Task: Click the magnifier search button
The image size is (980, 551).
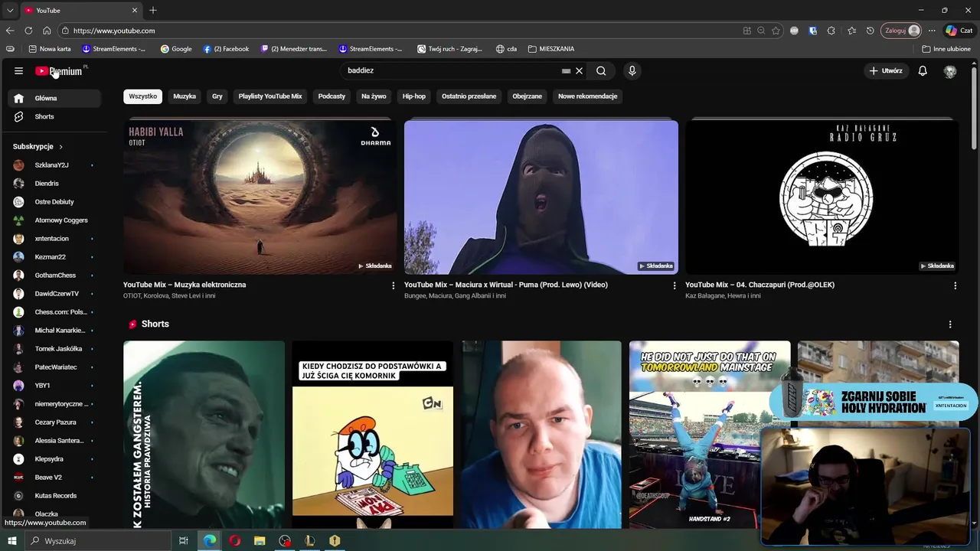Action: coord(601,70)
